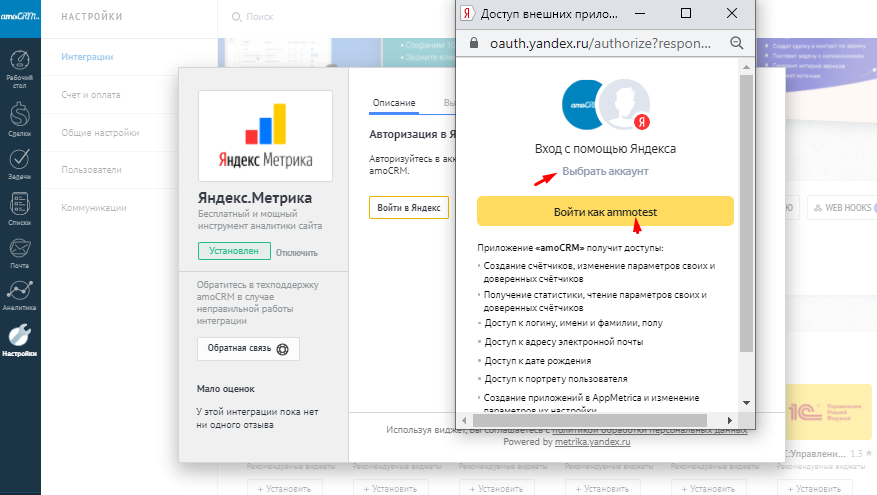Click the popup vertical scrollbar thumb
The image size is (877, 495).
coord(746,214)
